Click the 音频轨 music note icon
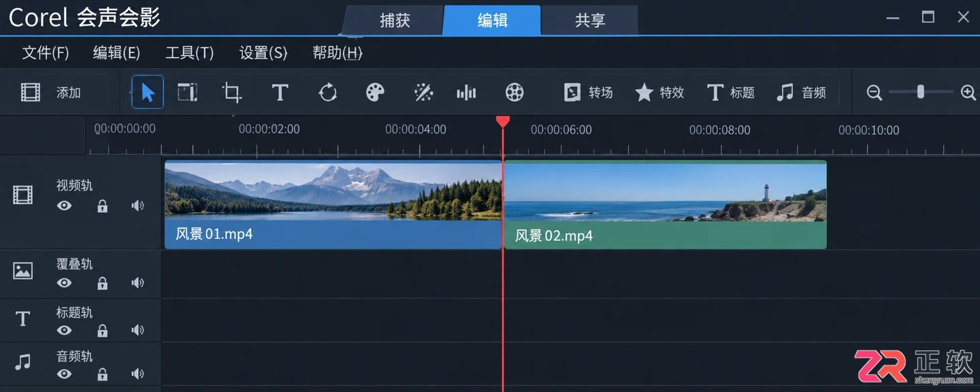Viewport: 980px width, 392px height. click(22, 362)
